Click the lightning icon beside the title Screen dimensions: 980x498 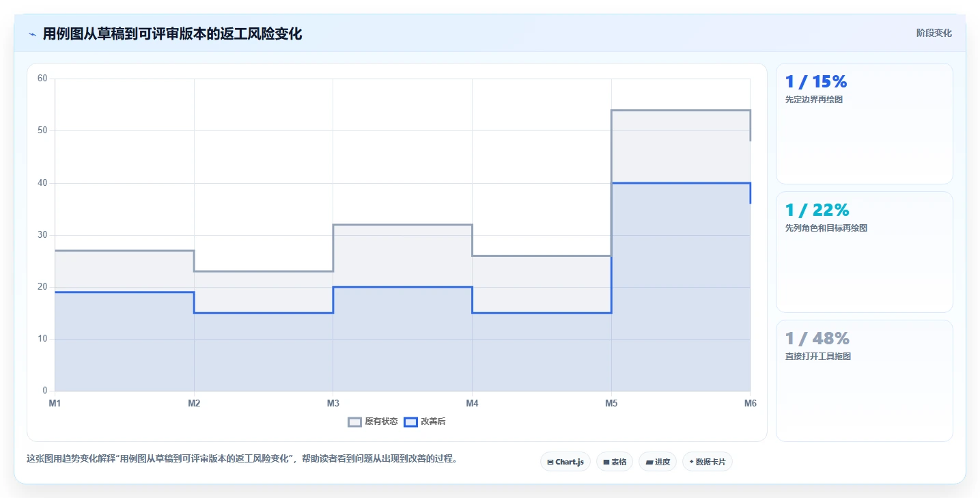(32, 34)
